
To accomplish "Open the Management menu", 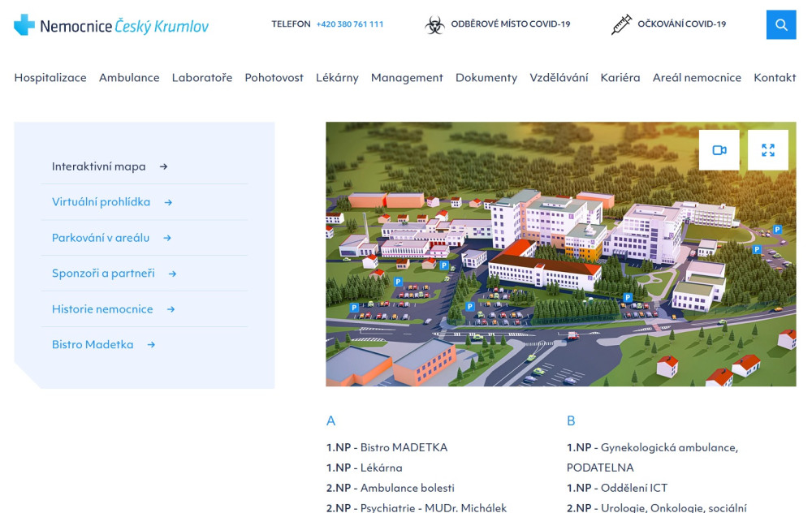I will pyautogui.click(x=407, y=78).
